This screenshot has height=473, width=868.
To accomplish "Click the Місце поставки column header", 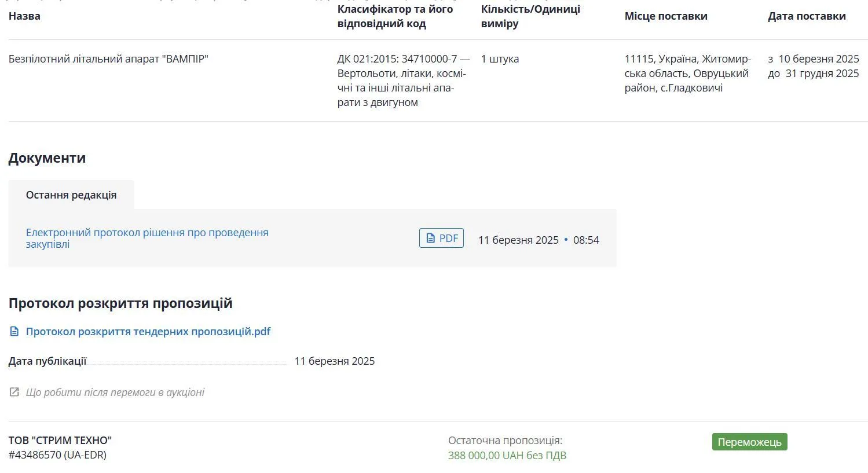I will pyautogui.click(x=666, y=16).
